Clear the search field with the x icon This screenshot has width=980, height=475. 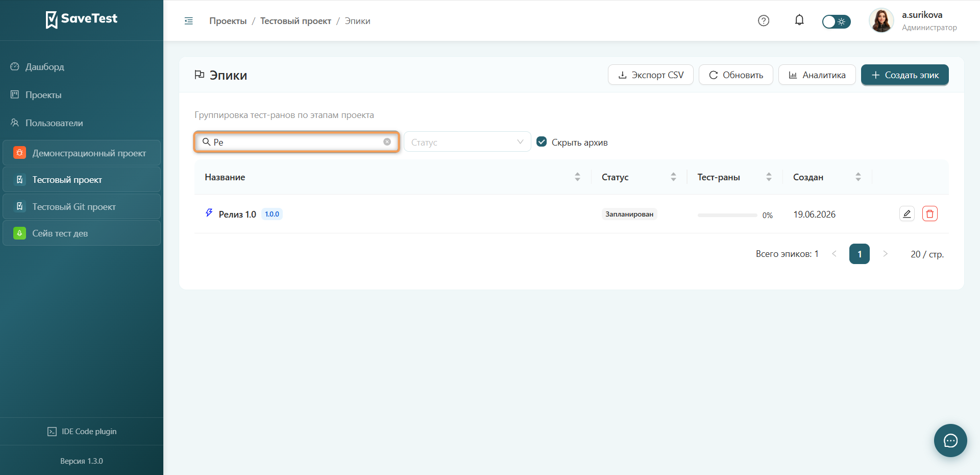pyautogui.click(x=387, y=142)
